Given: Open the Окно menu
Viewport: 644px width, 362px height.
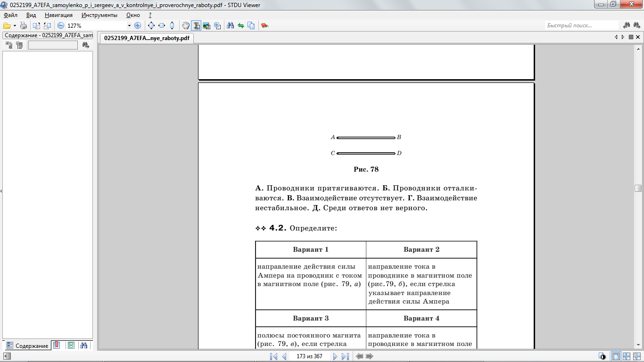Looking at the screenshot, I should tap(133, 15).
